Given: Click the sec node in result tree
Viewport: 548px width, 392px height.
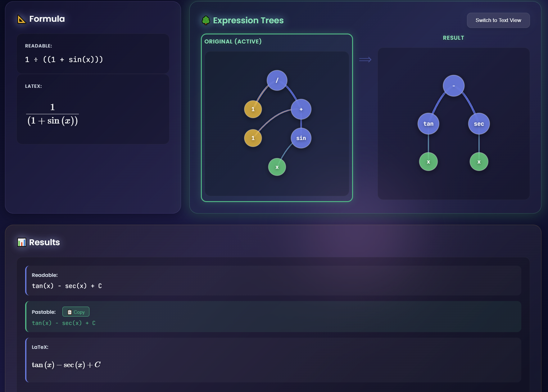Looking at the screenshot, I should (x=479, y=124).
